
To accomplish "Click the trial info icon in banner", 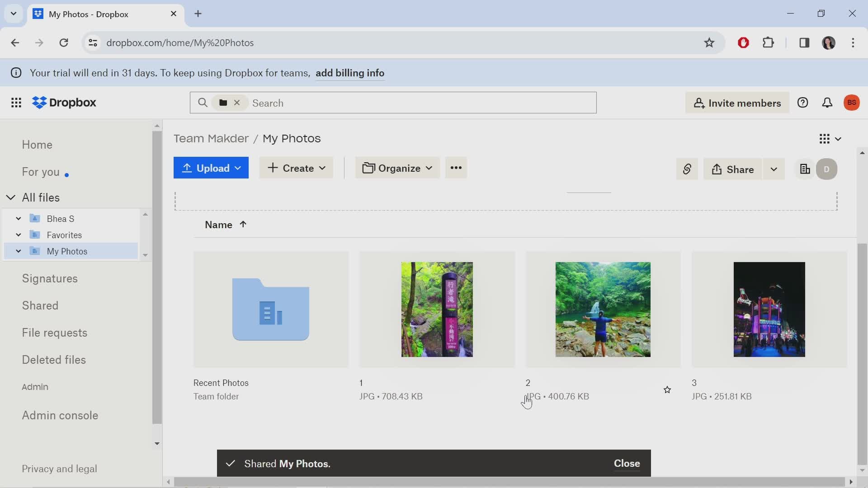I will pyautogui.click(x=16, y=73).
